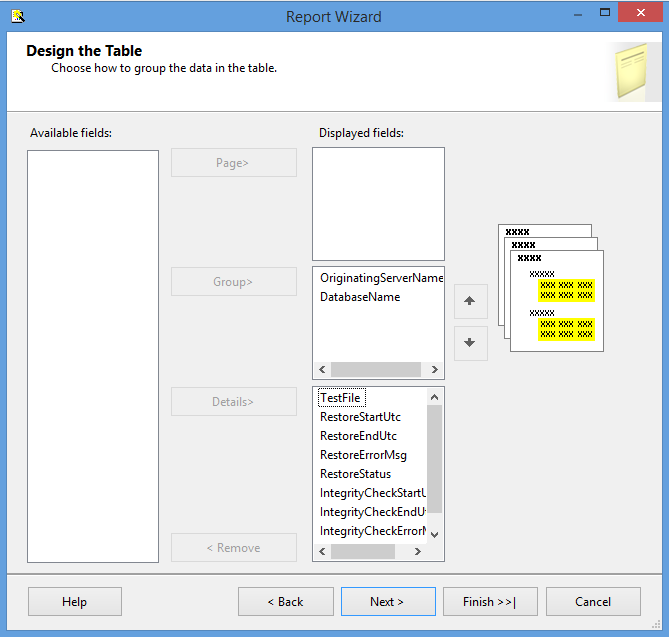The width and height of the screenshot is (669, 637).
Task: Select RestoreStatus in details list
Action: 355,474
